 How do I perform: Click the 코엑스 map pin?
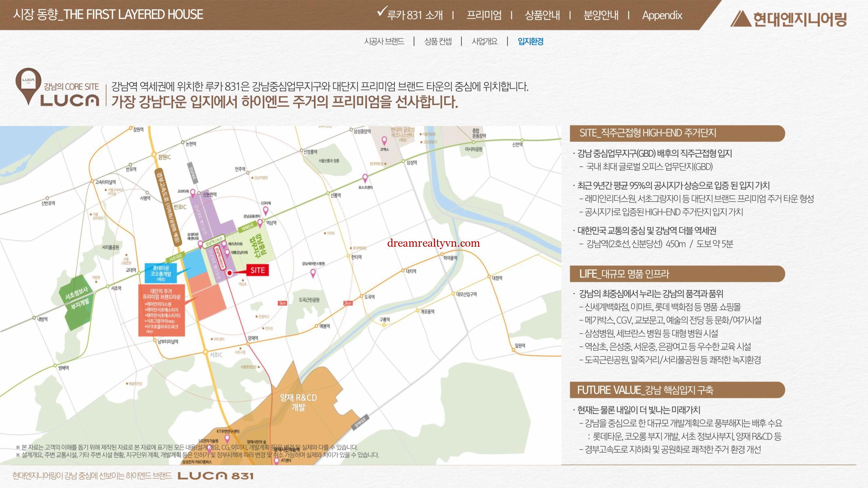[x=384, y=140]
